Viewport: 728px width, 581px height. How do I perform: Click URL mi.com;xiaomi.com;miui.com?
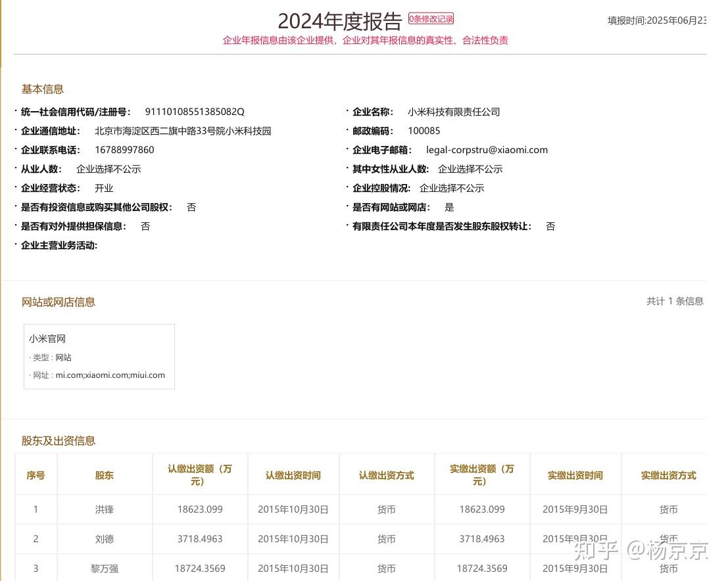[110, 375]
